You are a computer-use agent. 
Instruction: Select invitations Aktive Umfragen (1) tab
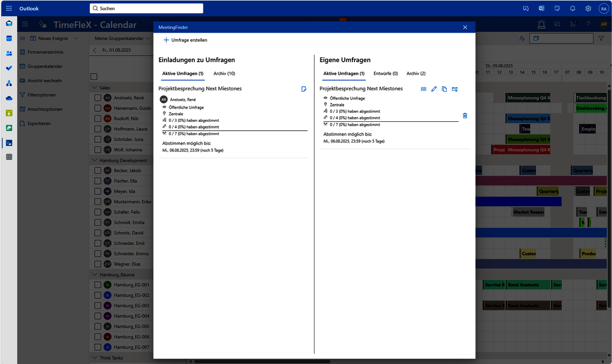pyautogui.click(x=183, y=73)
